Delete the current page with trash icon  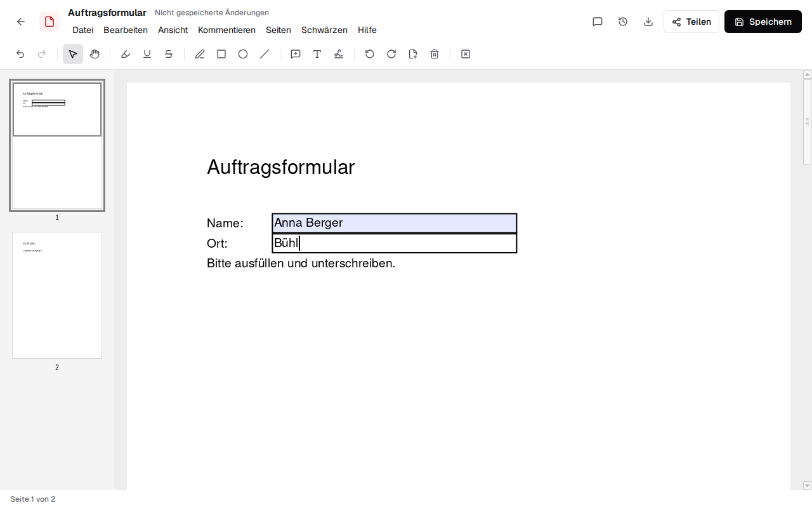[x=435, y=54]
